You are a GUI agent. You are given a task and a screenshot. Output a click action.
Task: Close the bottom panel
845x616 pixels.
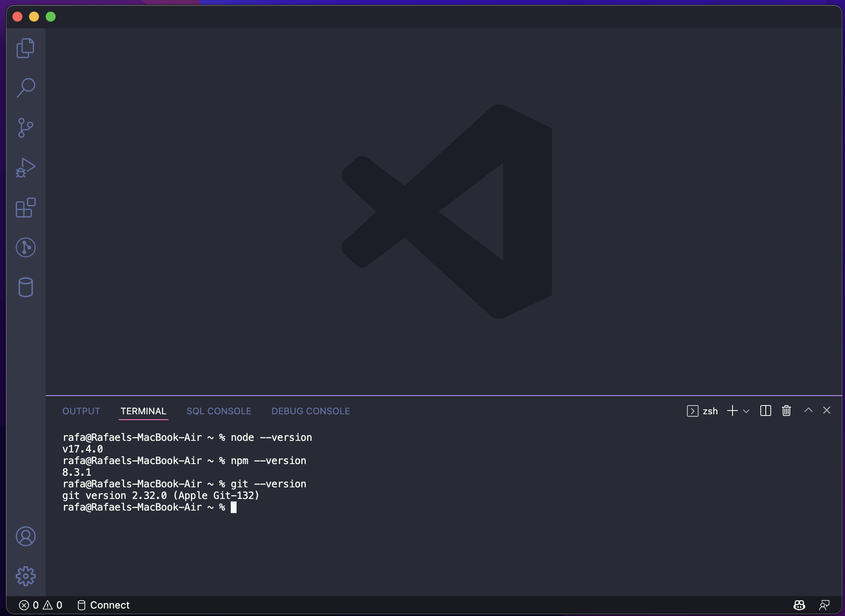(826, 410)
